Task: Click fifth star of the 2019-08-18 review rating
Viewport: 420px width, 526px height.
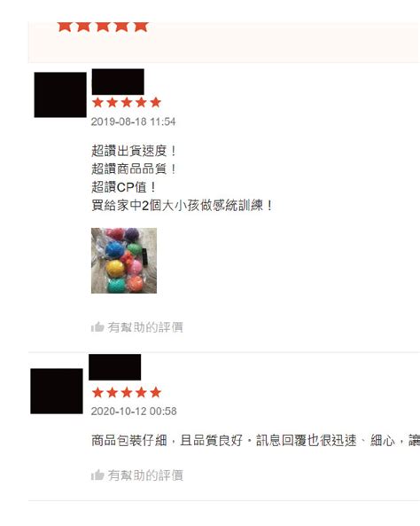Action: click(156, 102)
